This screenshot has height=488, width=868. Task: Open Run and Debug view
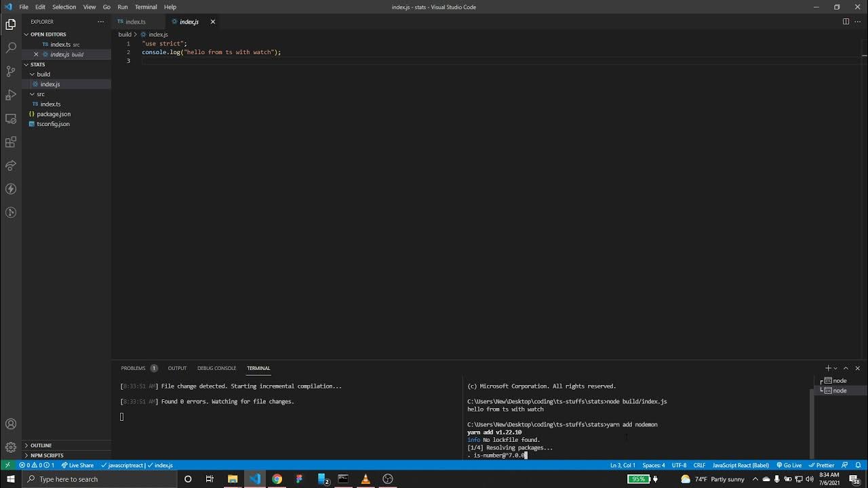pos(11,95)
